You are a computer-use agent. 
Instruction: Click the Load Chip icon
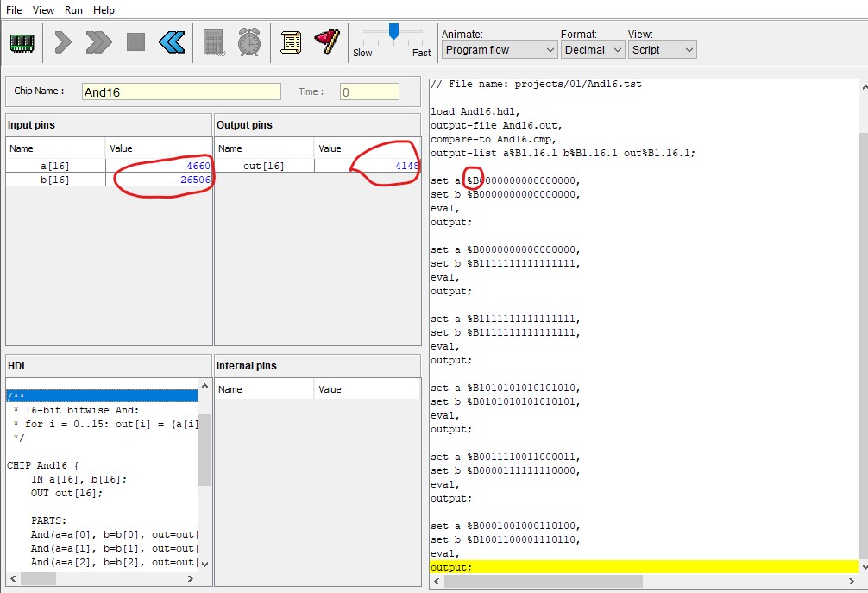click(x=22, y=41)
